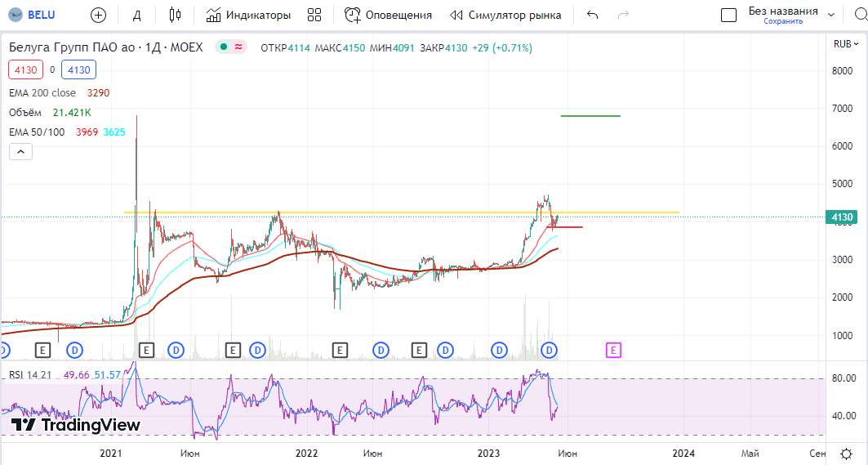Image resolution: width=868 pixels, height=465 pixels.
Task: Click the 7000 price scale label
Action: tap(842, 109)
